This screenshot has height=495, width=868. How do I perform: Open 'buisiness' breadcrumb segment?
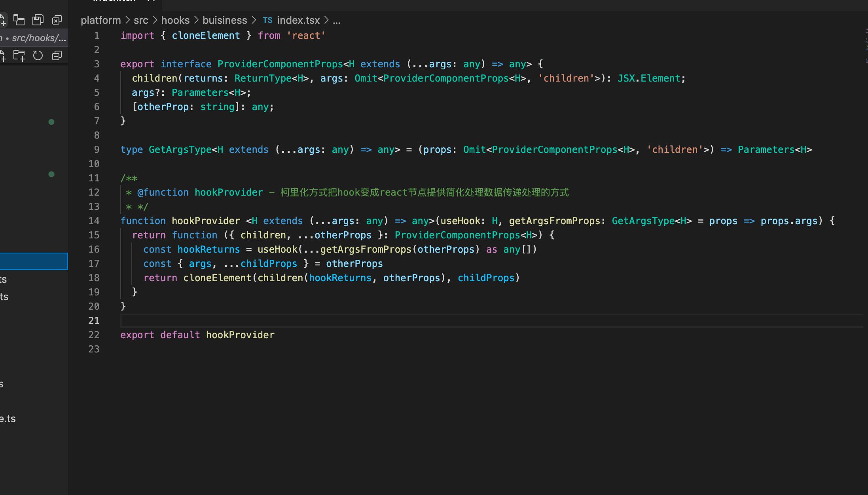(225, 20)
